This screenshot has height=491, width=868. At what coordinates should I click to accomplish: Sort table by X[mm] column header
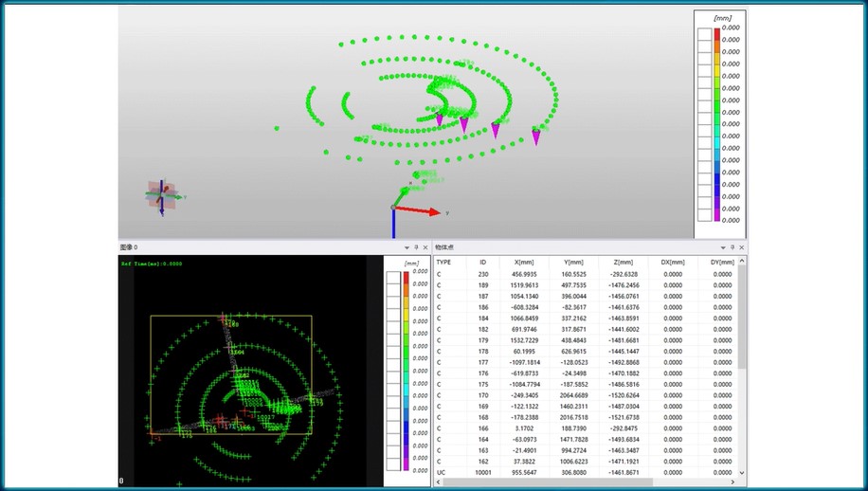pyautogui.click(x=523, y=262)
